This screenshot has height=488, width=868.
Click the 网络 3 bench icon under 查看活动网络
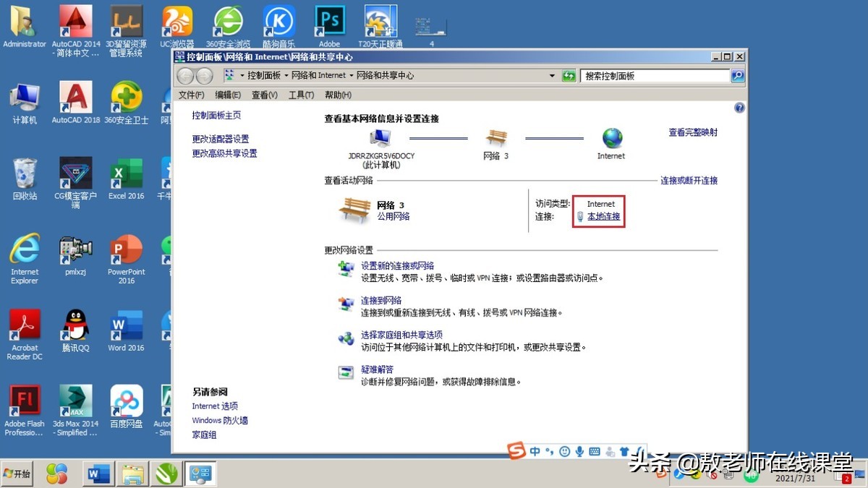[x=354, y=207]
